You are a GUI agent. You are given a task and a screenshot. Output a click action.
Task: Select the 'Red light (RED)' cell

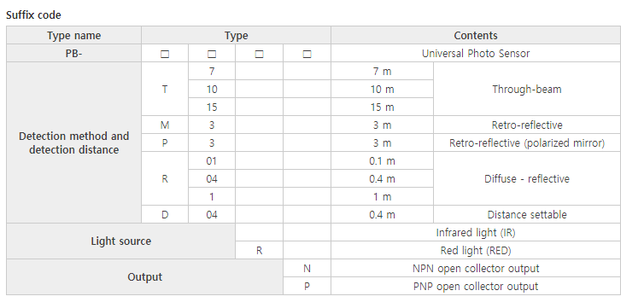coord(476,250)
